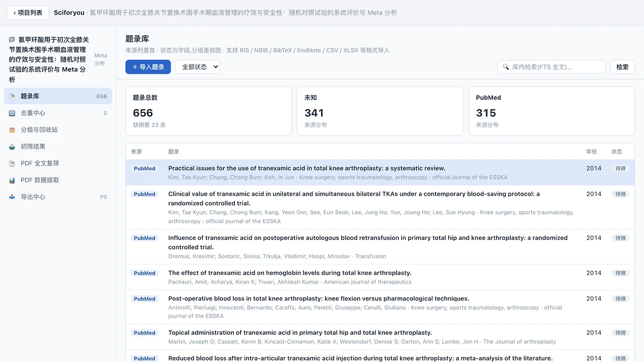The image size is (644, 362).
Task: Click authors line 'Martin, Joseph G; Cassatt, Kevin B'
Action: [362, 342]
